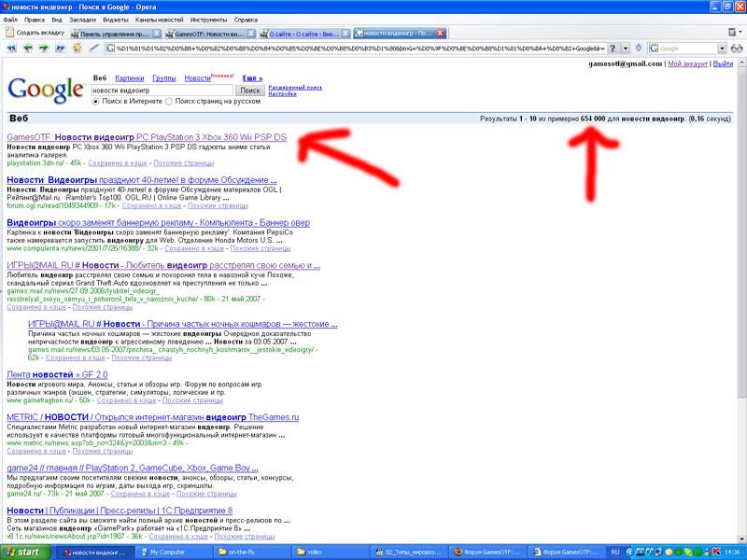
Task: Open the game24 главная result
Action: click(x=133, y=469)
